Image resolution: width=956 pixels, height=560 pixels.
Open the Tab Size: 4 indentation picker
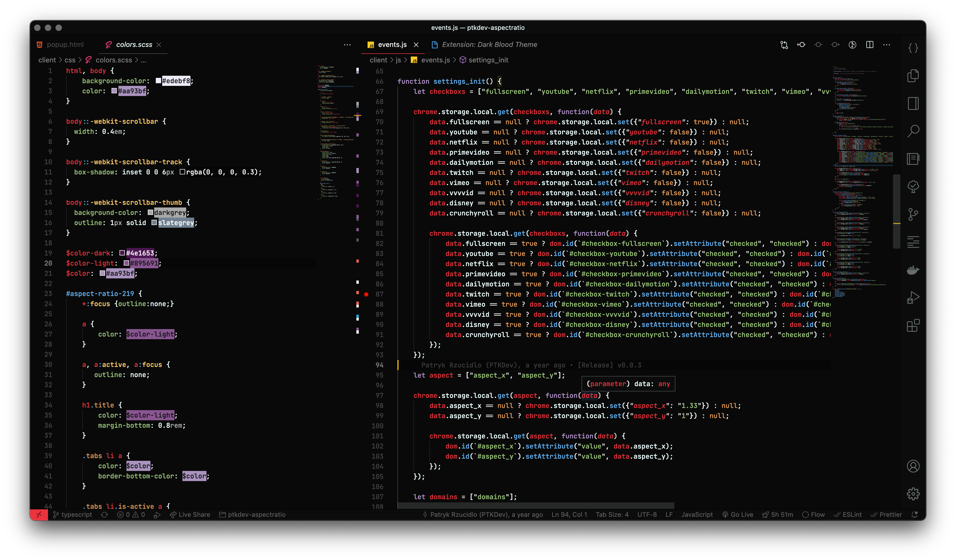[612, 514]
